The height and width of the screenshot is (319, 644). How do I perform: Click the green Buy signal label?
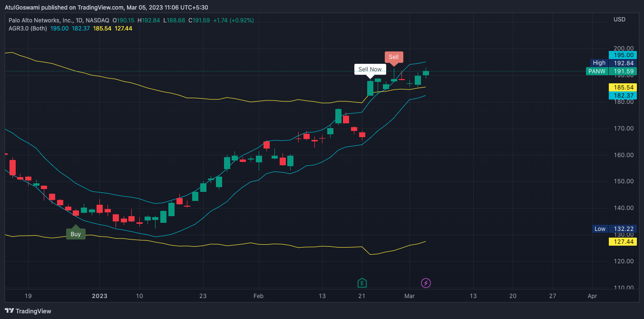point(76,234)
